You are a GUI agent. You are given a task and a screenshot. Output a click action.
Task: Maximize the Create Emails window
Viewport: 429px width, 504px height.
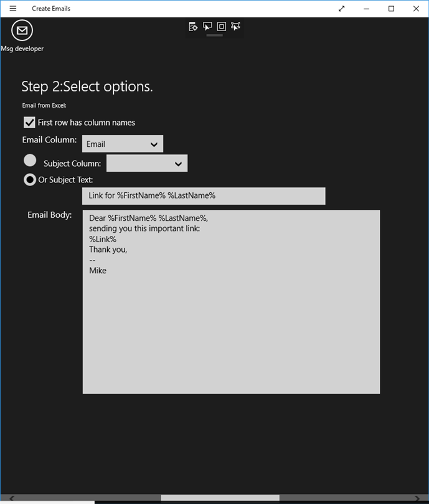391,9
